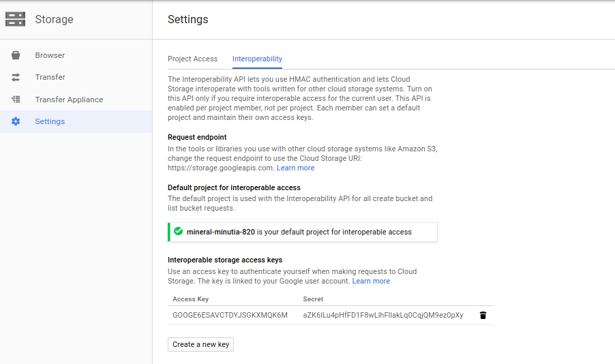The image size is (615, 364).
Task: Switch to the Project Access tab
Action: pyautogui.click(x=192, y=59)
